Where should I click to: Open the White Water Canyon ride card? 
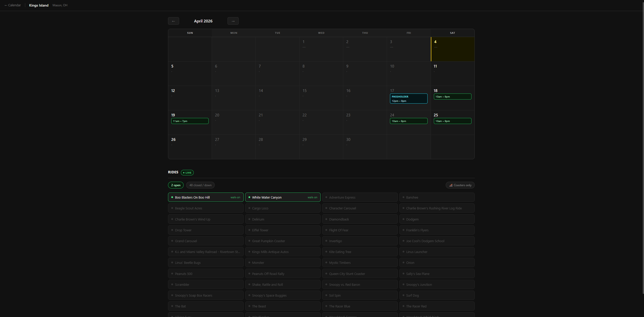point(283,197)
